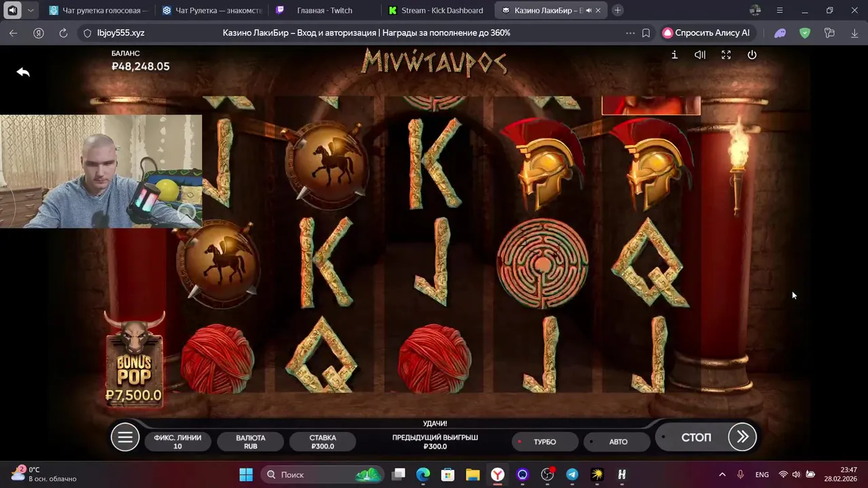Click the game power exit icon
The width and height of the screenshot is (868, 488).
coord(752,55)
